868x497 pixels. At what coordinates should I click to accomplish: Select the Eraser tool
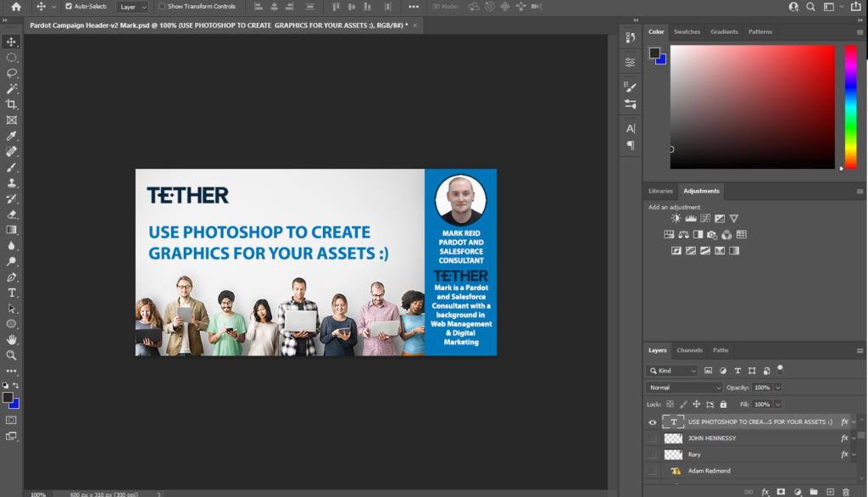pyautogui.click(x=11, y=215)
